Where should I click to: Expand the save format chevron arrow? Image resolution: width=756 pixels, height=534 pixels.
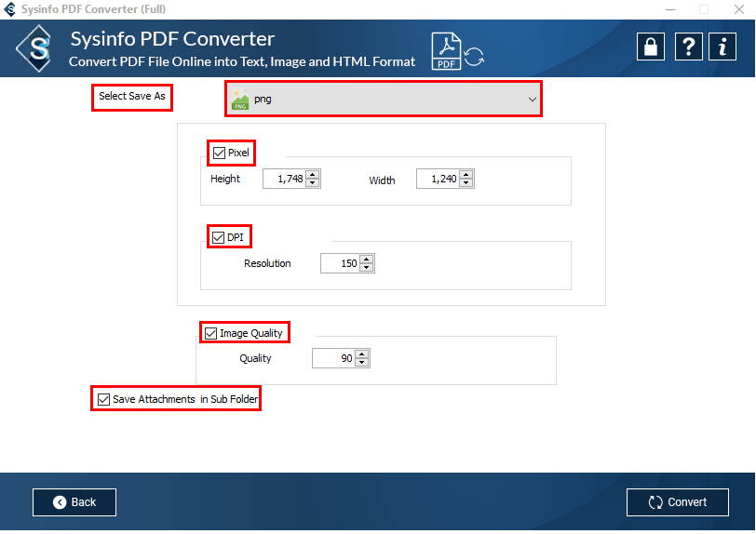coord(532,100)
